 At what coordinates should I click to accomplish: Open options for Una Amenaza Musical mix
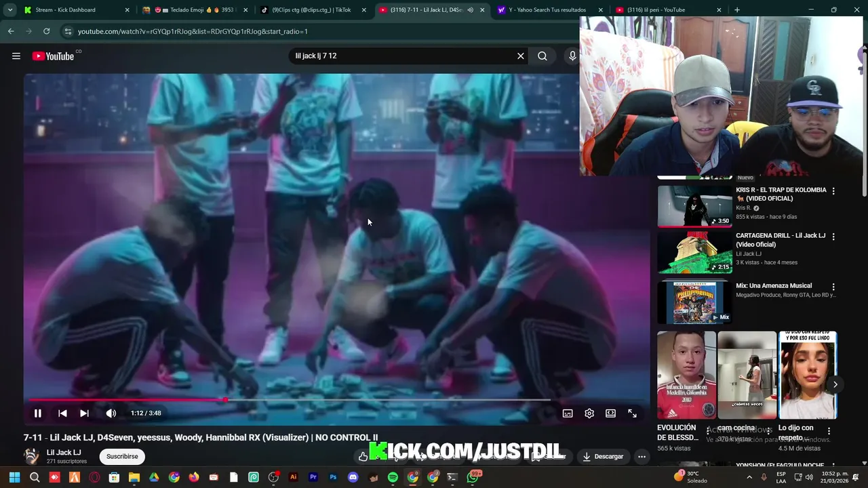[x=833, y=287]
